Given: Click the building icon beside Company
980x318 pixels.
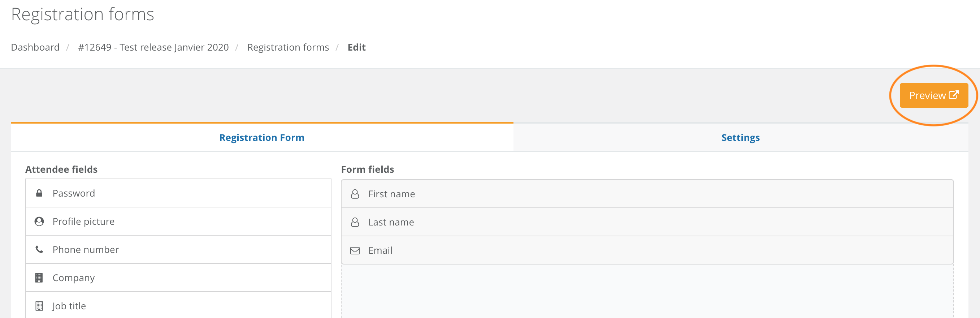Looking at the screenshot, I should point(39,278).
